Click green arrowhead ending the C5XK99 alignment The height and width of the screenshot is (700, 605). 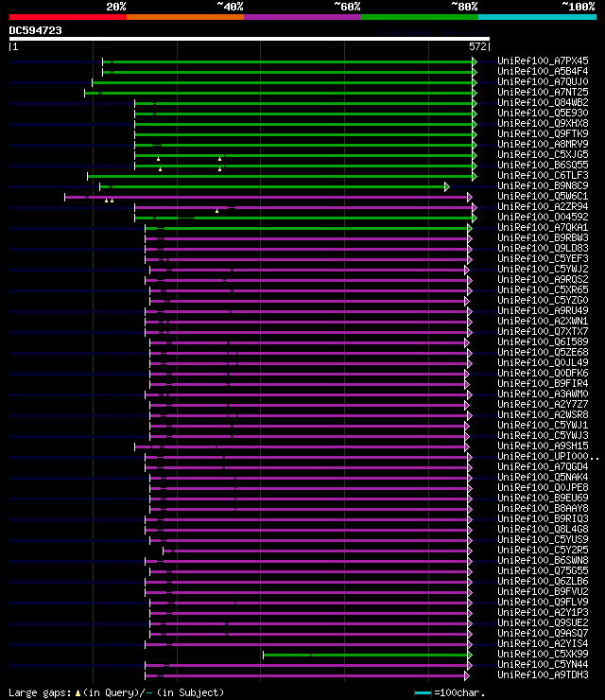coord(470,655)
